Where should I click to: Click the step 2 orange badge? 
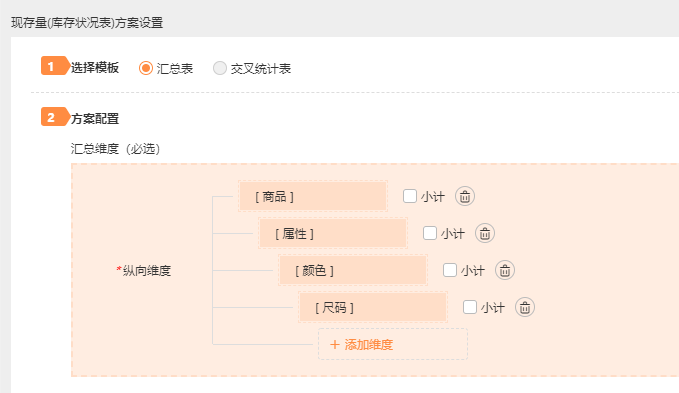[55, 117]
